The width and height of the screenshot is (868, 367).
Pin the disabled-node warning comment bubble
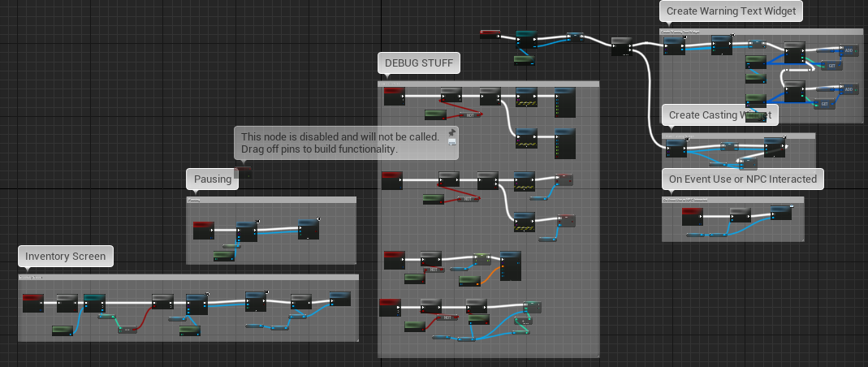tap(451, 133)
